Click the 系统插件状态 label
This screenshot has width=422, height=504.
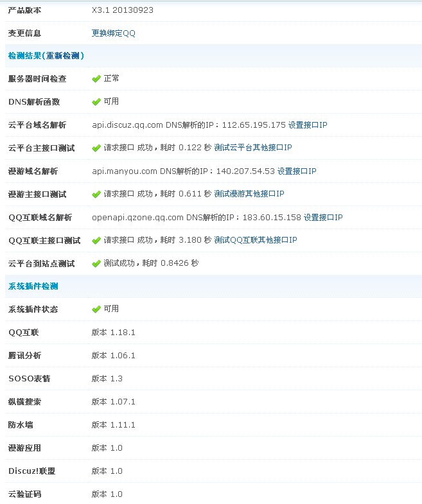pyautogui.click(x=33, y=309)
